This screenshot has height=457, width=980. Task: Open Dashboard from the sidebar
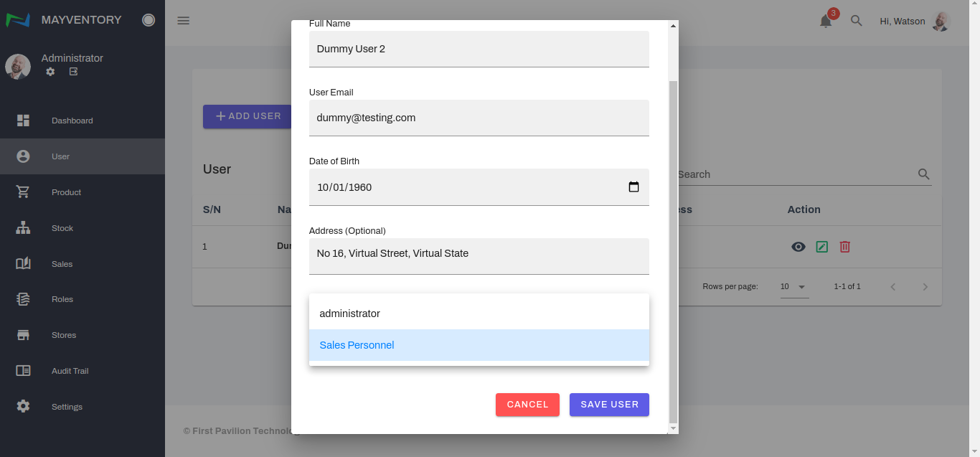[x=72, y=121]
